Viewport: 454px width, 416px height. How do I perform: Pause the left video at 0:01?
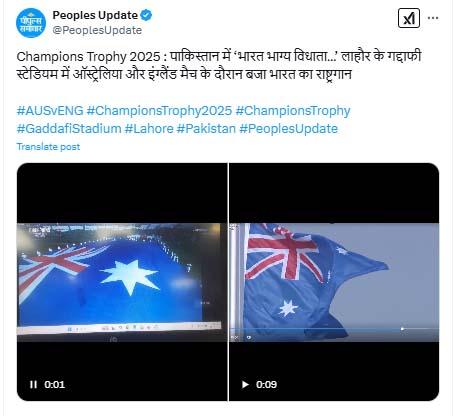click(x=33, y=384)
